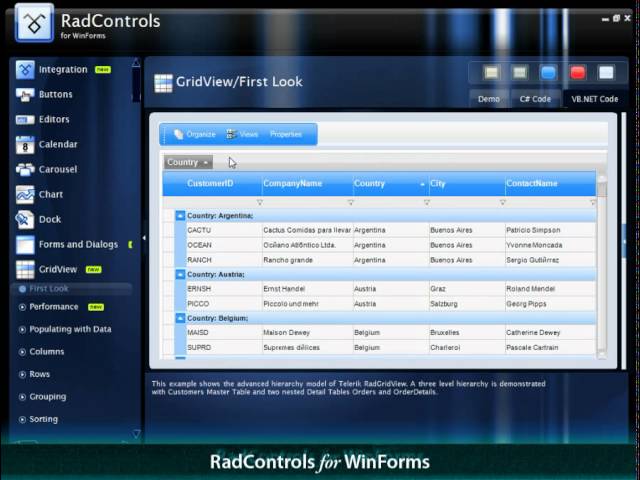Screen dimensions: 640x480
Task: Sort by the ContactName column header
Action: point(551,184)
